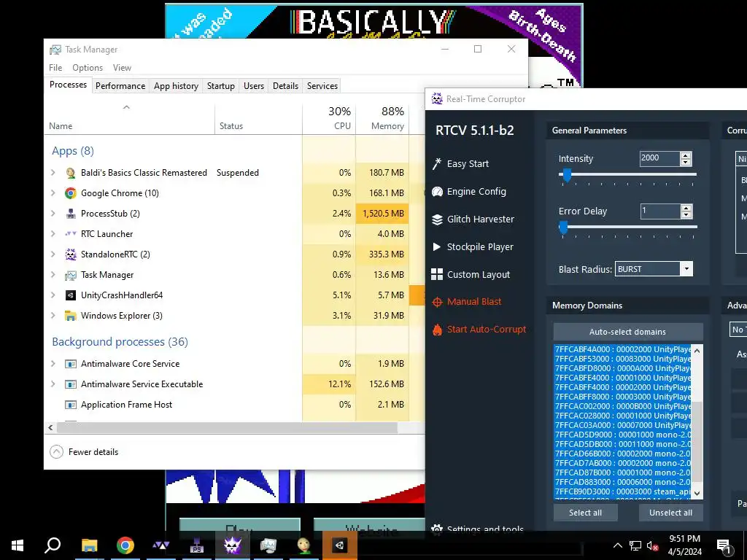Switch to ProcessStub taskbar icon

pos(196,545)
